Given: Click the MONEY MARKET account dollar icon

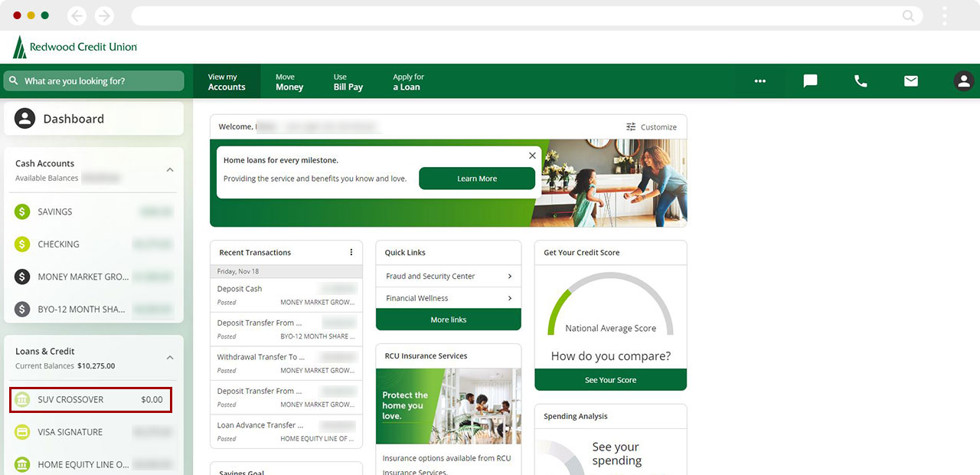Looking at the screenshot, I should click(22, 277).
